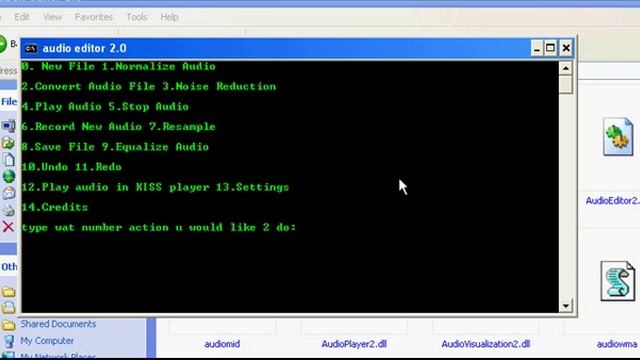Maximize the audio editor 2.0 window
The width and height of the screenshot is (640, 360).
(550, 49)
